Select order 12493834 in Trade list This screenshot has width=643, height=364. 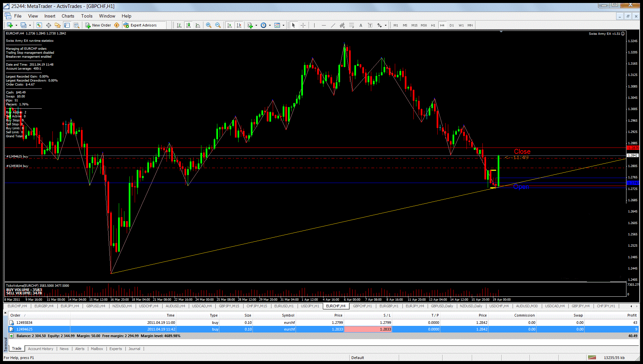click(25, 323)
